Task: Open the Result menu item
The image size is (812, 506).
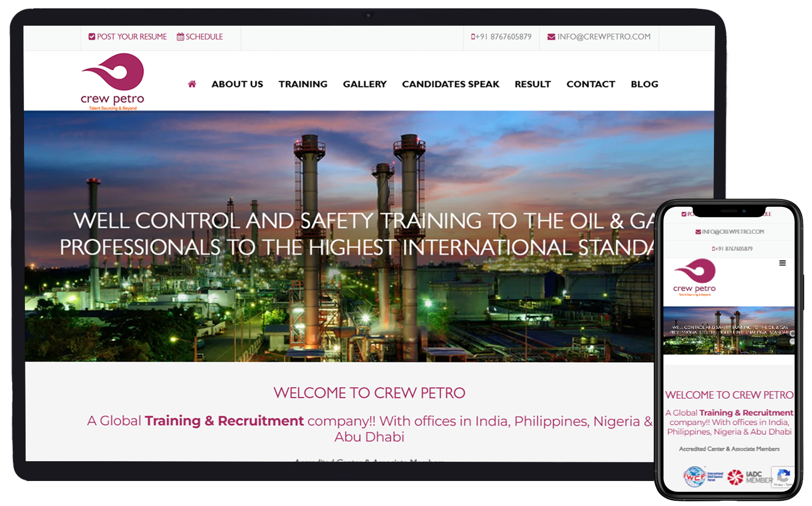Action: (x=532, y=84)
